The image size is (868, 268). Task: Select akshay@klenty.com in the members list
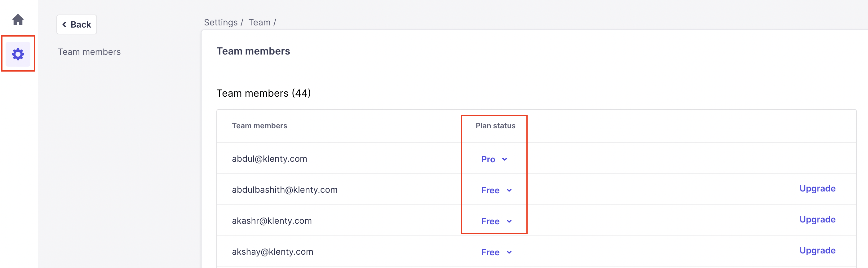coord(272,252)
